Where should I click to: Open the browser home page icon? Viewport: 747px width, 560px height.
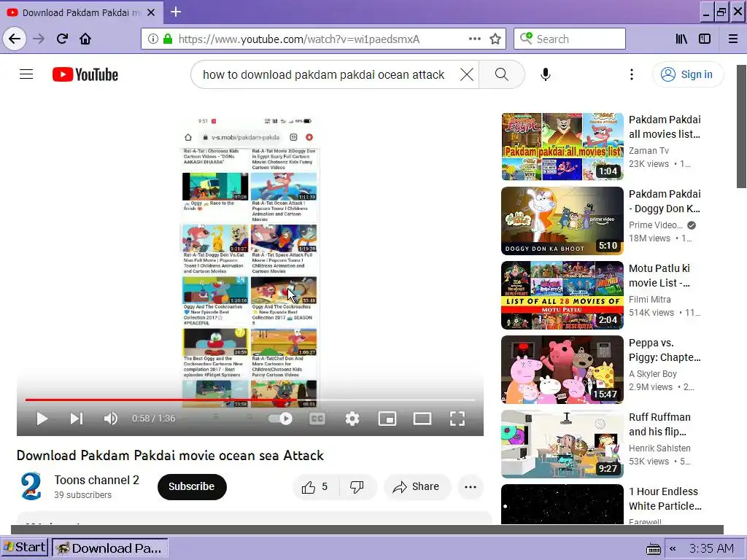pyautogui.click(x=85, y=39)
